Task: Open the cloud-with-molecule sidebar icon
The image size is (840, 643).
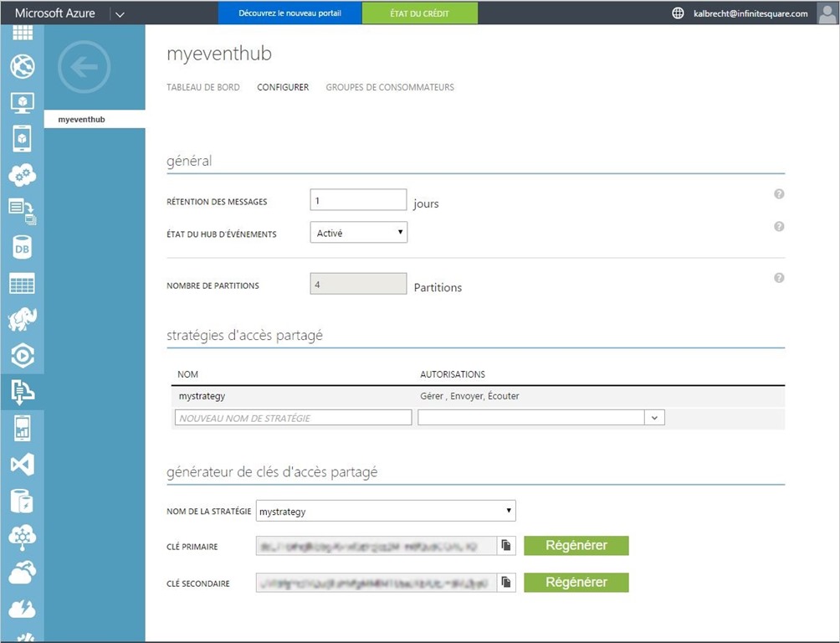Action: tap(22, 537)
